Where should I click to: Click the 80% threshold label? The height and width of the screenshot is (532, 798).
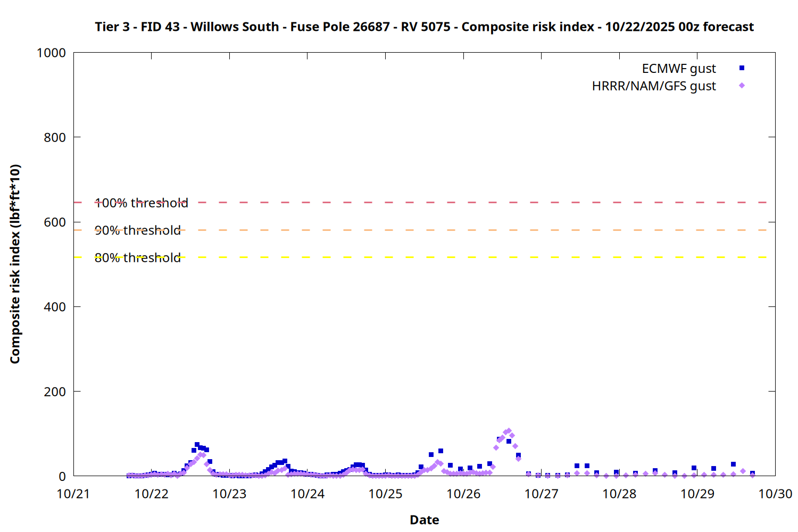point(137,258)
